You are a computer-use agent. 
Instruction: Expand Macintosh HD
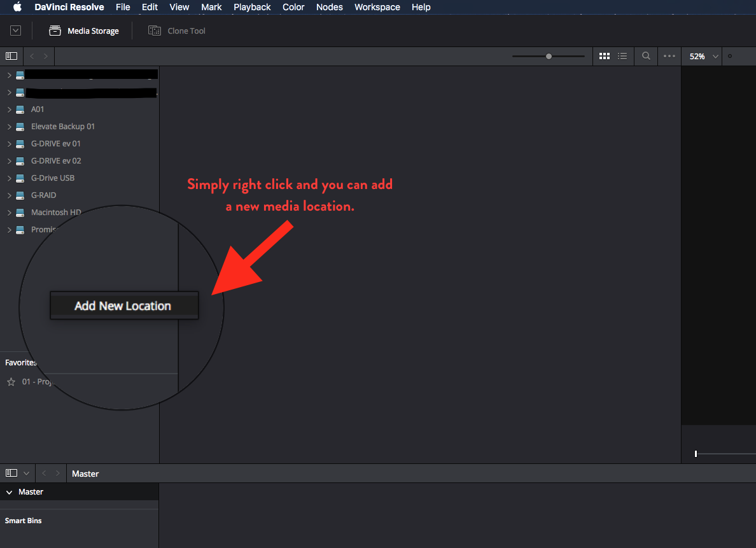pos(9,212)
